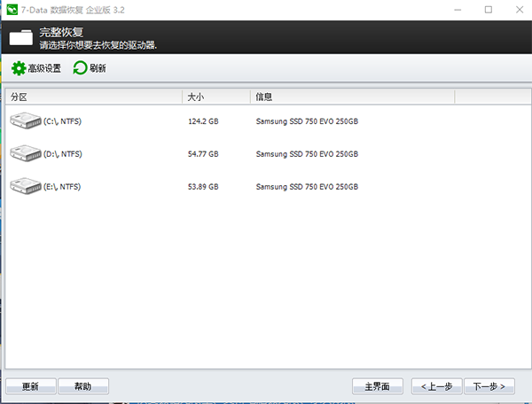Screen dimensions: 532x404
Task: Sort by the 信息 column header
Action: pyautogui.click(x=352, y=97)
